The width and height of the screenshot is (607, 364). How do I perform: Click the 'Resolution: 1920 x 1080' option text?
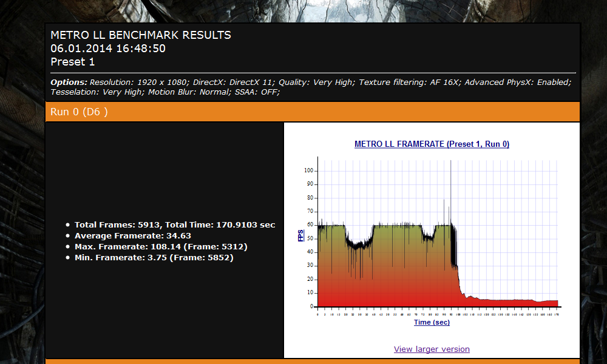coord(139,83)
